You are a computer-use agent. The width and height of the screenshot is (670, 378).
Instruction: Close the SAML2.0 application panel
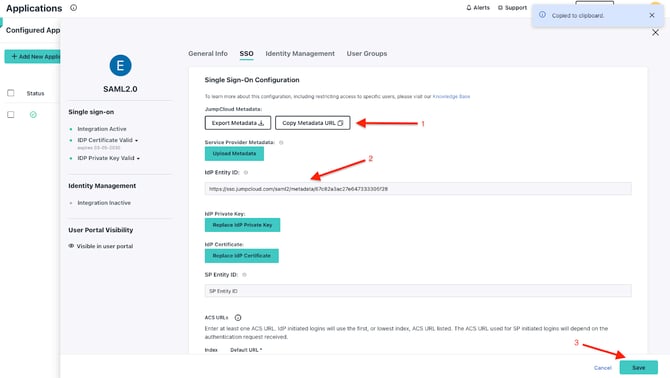pyautogui.click(x=655, y=32)
